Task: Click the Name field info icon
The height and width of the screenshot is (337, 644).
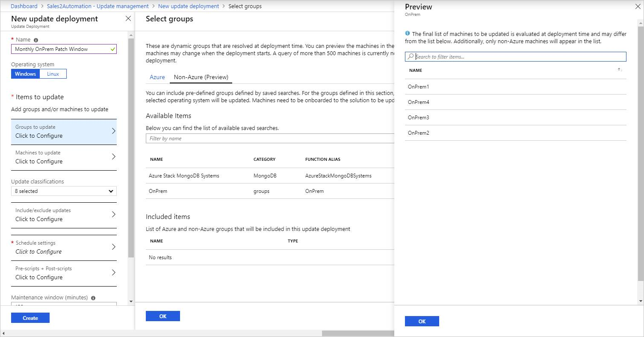Action: click(x=36, y=40)
